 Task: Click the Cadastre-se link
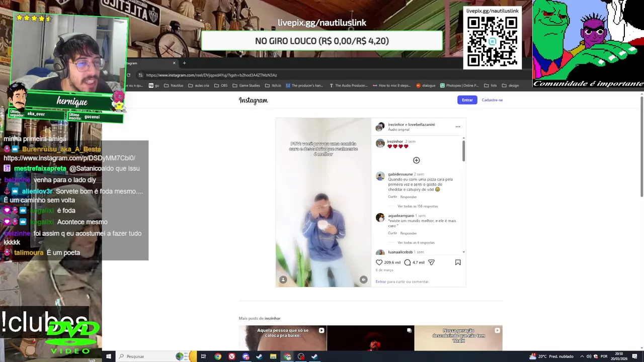492,100
